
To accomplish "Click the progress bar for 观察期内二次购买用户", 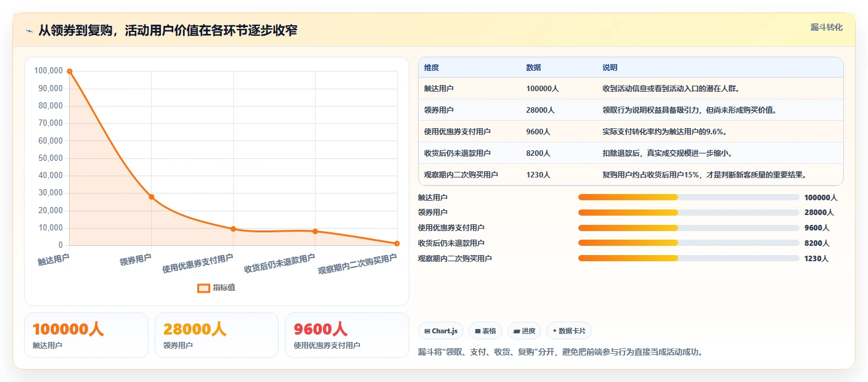I will pos(689,258).
